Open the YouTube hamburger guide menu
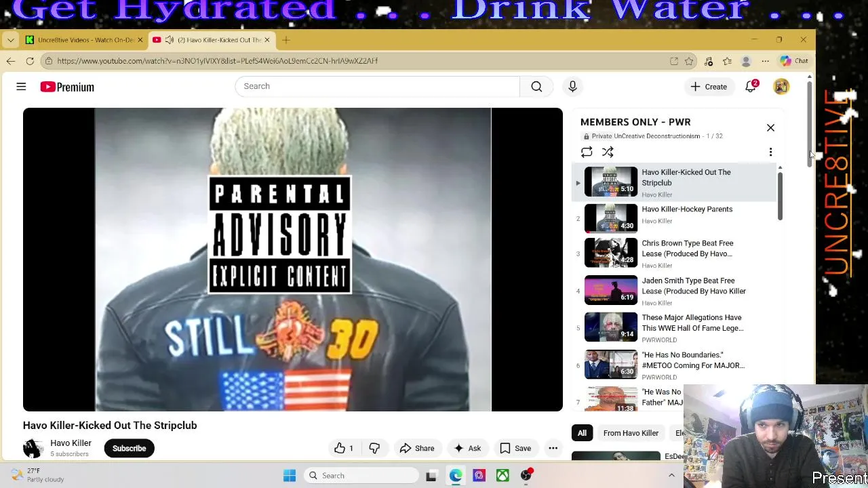 pyautogui.click(x=21, y=87)
